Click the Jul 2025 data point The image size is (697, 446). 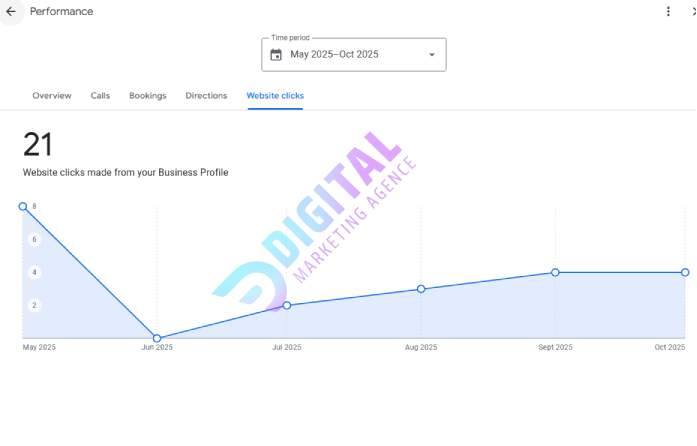click(x=287, y=305)
